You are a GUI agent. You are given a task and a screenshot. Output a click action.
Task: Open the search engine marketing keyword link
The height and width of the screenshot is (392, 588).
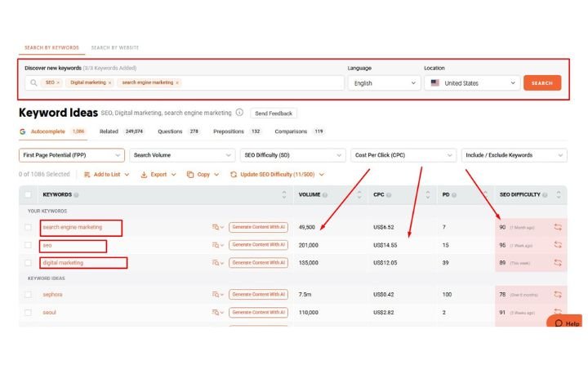73,227
